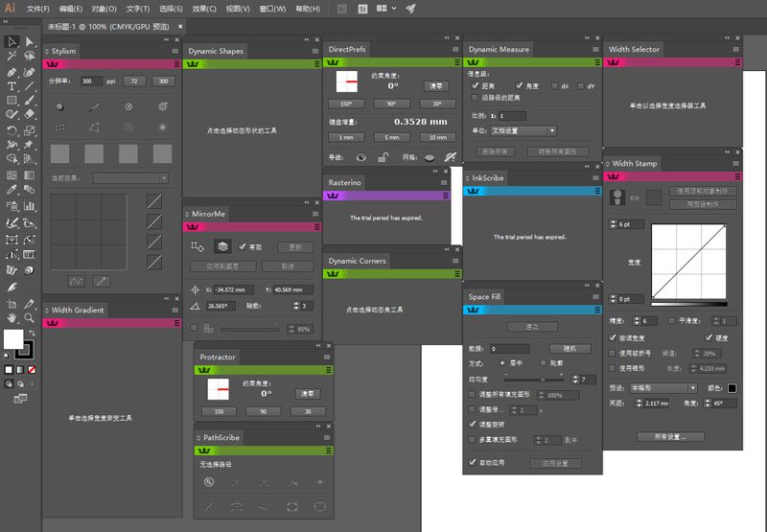Collapse the Space Fill panel with double arrows
The height and width of the screenshot is (532, 767).
pyautogui.click(x=587, y=285)
